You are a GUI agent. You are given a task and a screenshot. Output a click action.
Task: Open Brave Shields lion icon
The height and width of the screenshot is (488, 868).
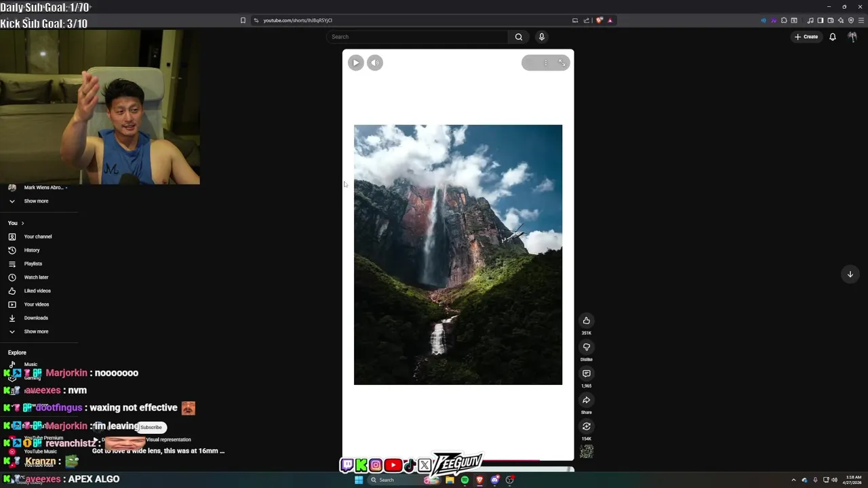pos(599,20)
